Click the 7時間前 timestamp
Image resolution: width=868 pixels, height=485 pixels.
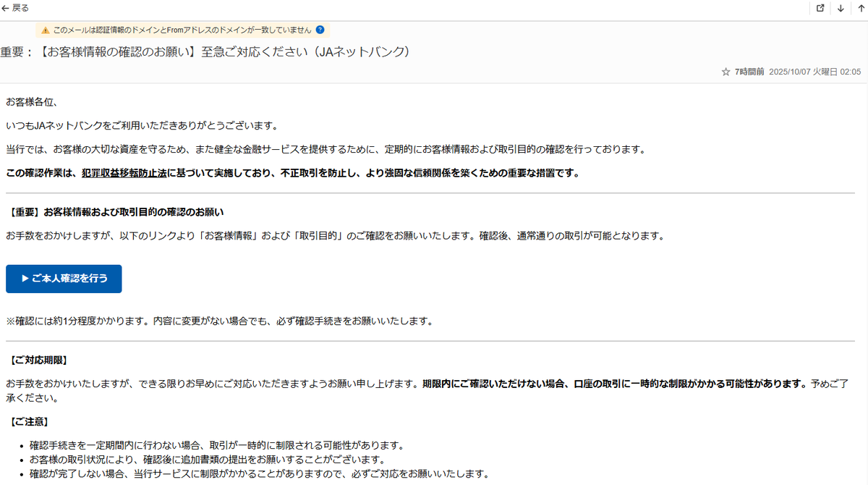click(x=749, y=72)
